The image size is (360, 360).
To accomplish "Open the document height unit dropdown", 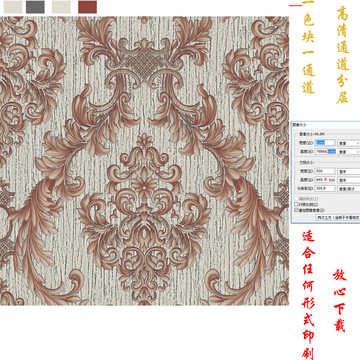I will point(349,180).
